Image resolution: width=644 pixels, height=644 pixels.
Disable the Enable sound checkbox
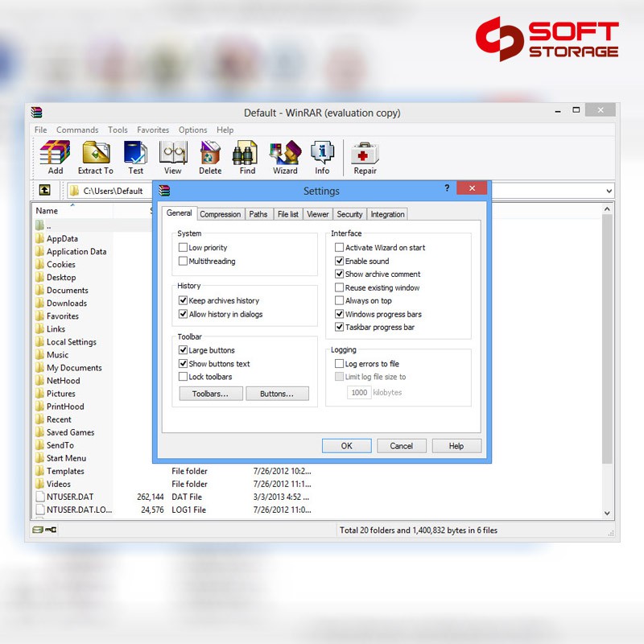[339, 261]
